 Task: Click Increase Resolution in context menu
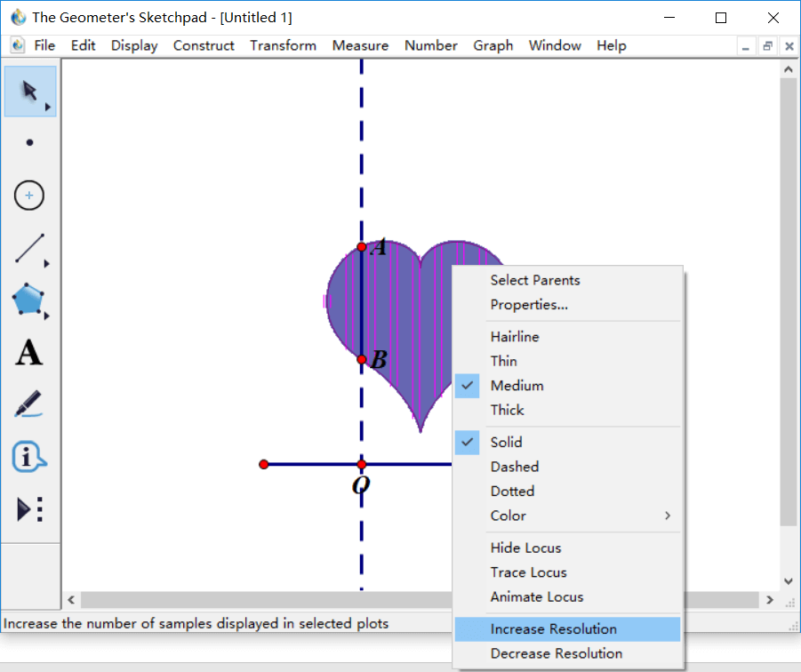pyautogui.click(x=553, y=629)
